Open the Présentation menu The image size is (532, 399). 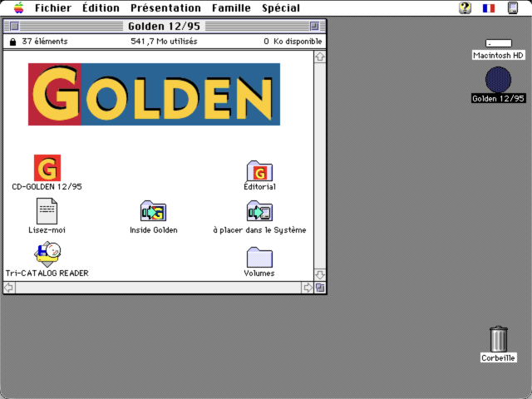pos(166,7)
